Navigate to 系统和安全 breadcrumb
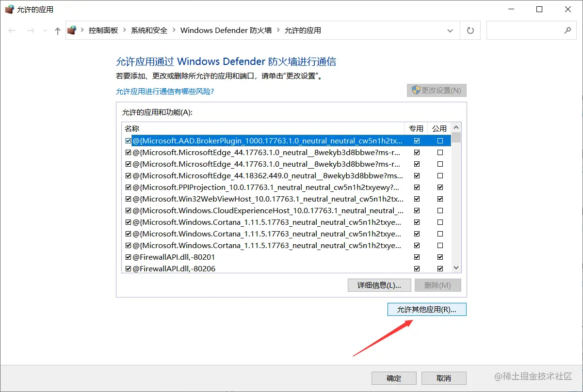Screen dimensions: 583x392 click(149, 30)
